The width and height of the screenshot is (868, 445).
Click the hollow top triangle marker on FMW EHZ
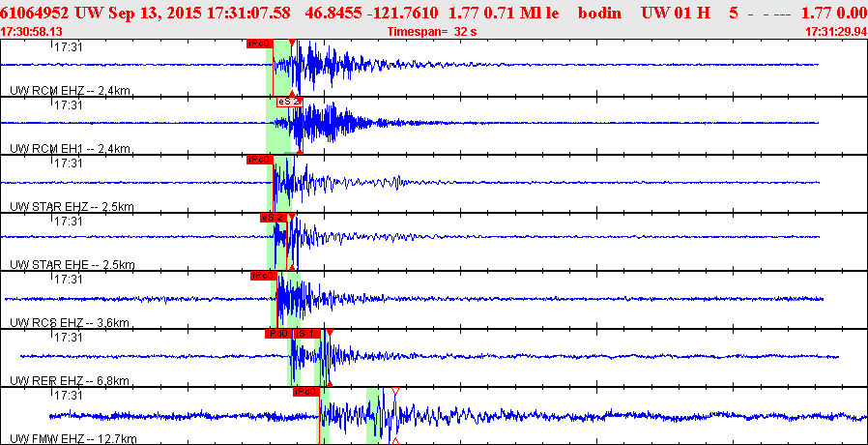coord(395,391)
